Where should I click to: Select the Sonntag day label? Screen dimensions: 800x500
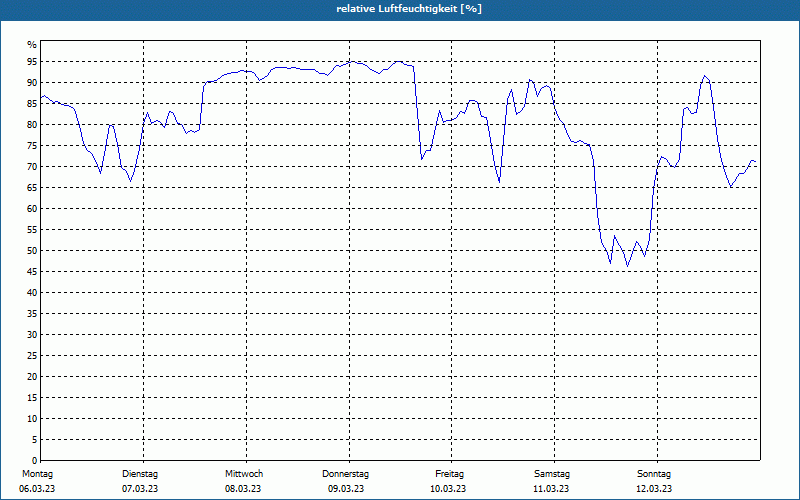(x=654, y=474)
